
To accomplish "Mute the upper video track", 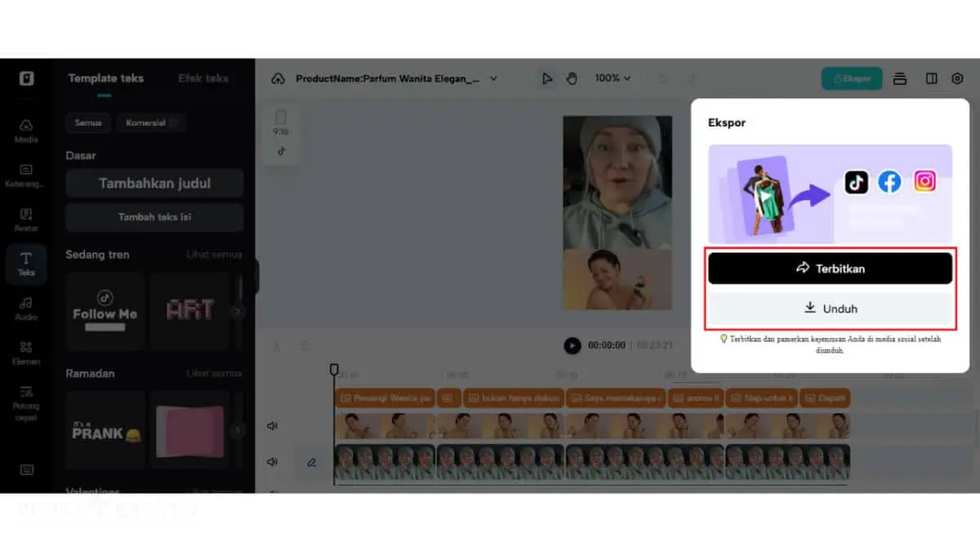I will point(272,426).
